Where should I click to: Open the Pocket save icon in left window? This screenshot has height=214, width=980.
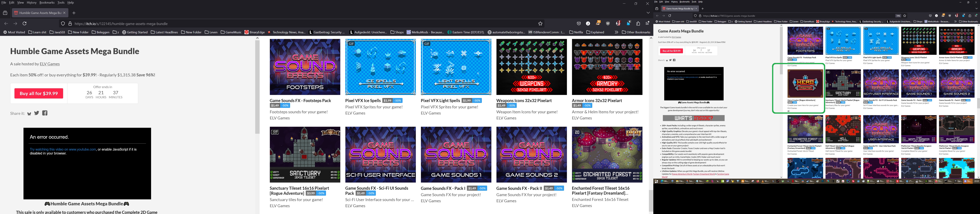click(579, 24)
